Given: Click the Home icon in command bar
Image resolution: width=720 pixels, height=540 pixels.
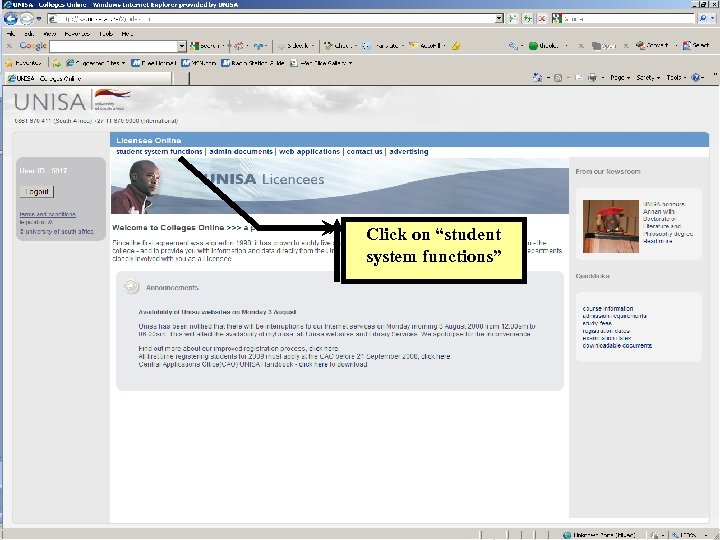Looking at the screenshot, I should coord(537,78).
